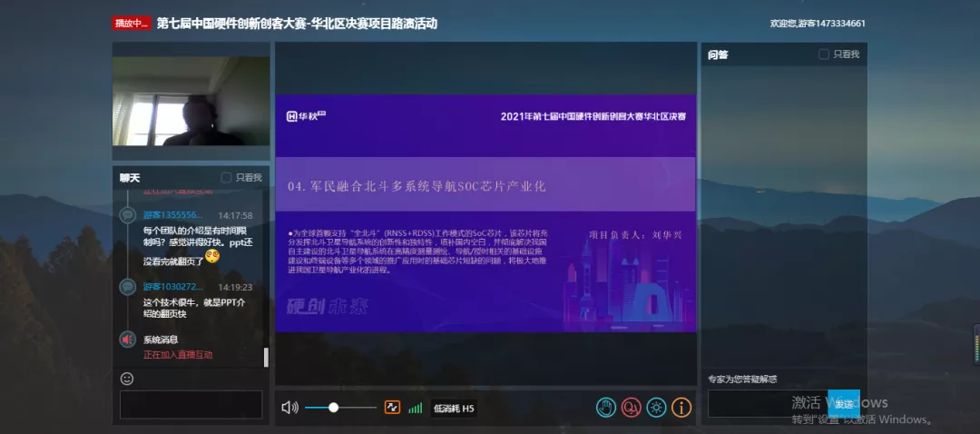Click timestamp 14:17:58 in chat
This screenshot has height=434, width=980.
tap(235, 216)
